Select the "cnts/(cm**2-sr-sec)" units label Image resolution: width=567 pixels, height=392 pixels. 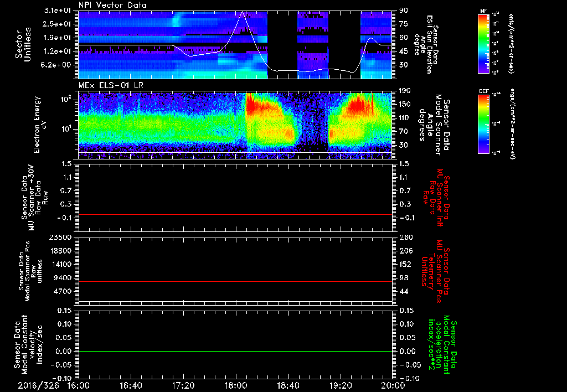click(511, 44)
